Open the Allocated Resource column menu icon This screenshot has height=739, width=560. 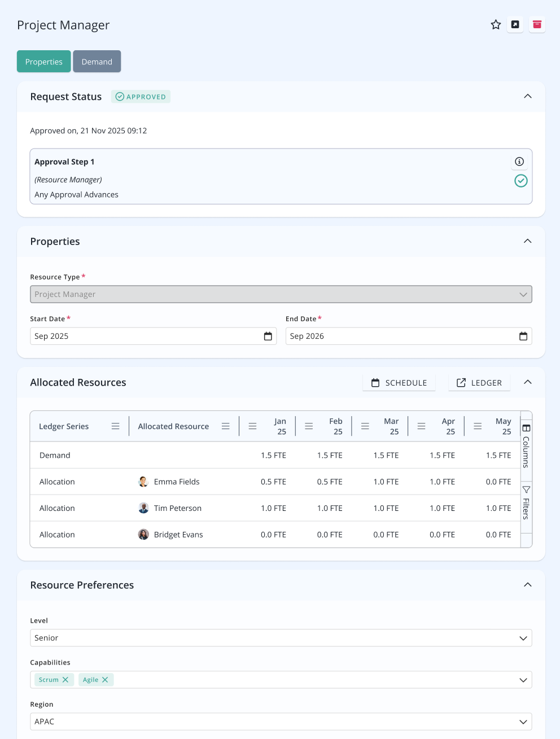pos(225,426)
